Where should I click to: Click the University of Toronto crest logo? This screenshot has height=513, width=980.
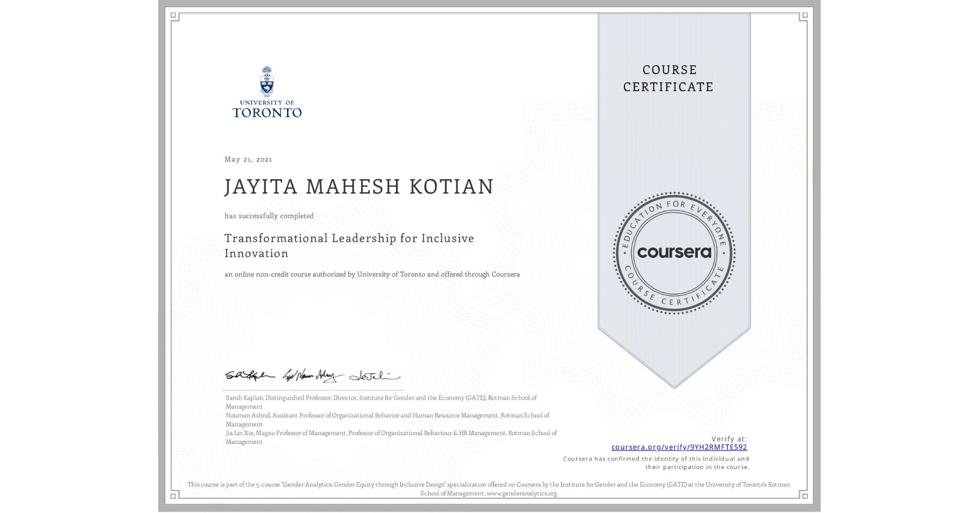(x=268, y=82)
